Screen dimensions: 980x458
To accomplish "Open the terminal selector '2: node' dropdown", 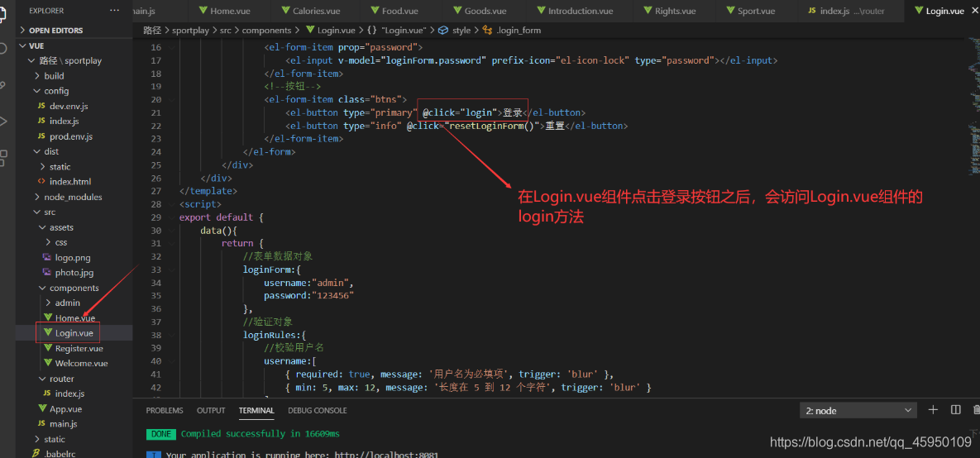I will tap(858, 411).
